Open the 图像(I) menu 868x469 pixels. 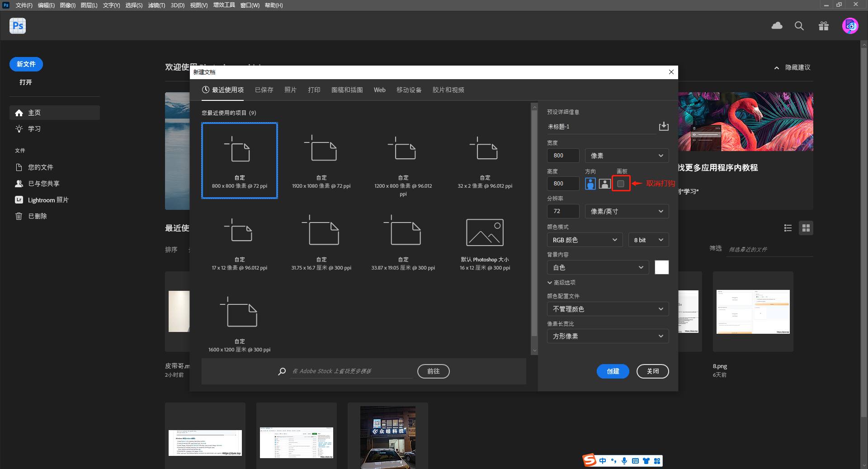click(x=67, y=5)
